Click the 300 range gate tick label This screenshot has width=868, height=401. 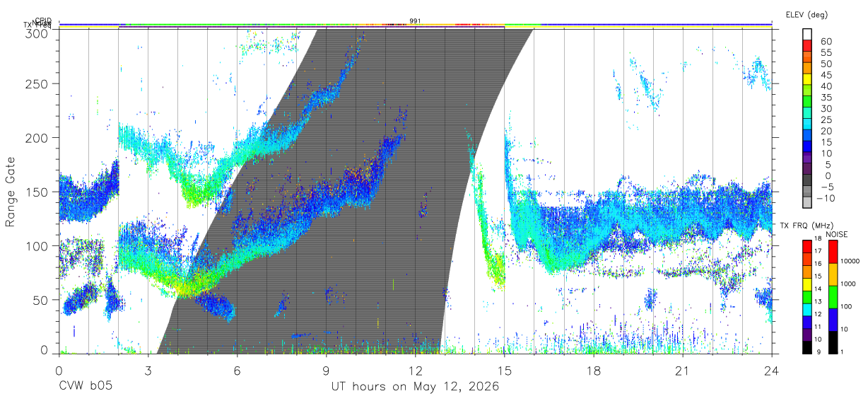coord(38,33)
